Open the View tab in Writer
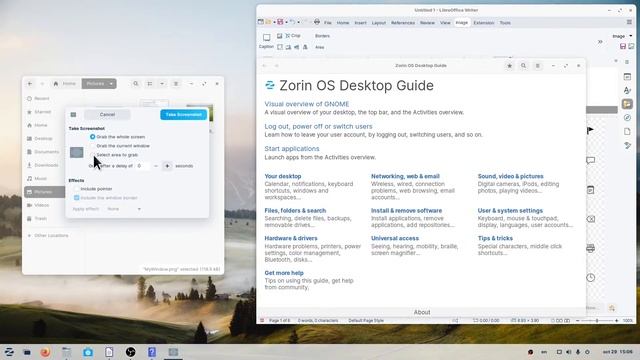Screen dimensions: 640x360 pos(445,23)
